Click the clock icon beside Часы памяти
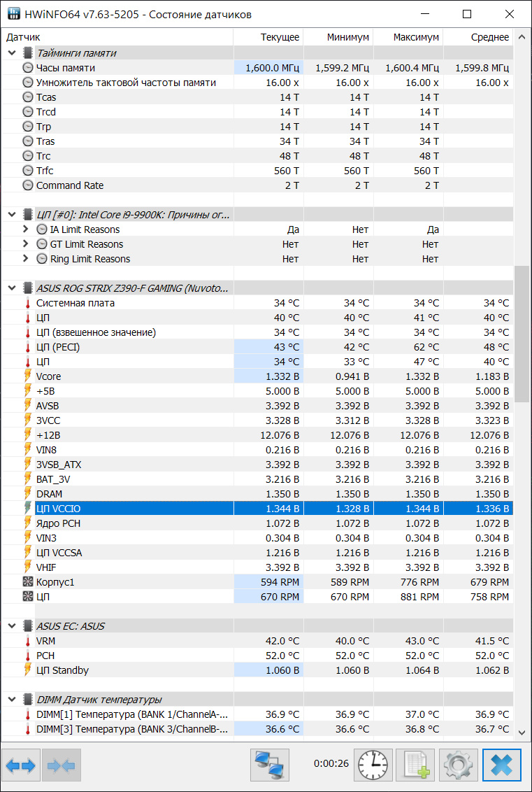 pyautogui.click(x=28, y=68)
